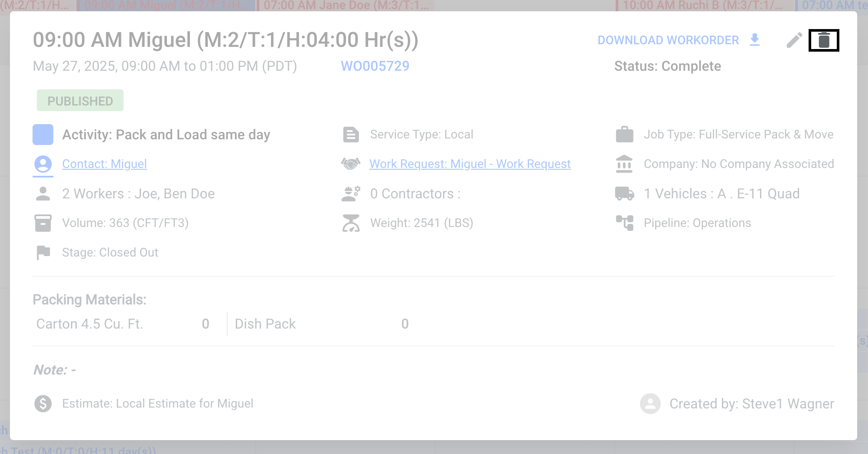Viewport: 868px width, 454px height.
Task: Open work order WO005729 link
Action: click(x=375, y=66)
